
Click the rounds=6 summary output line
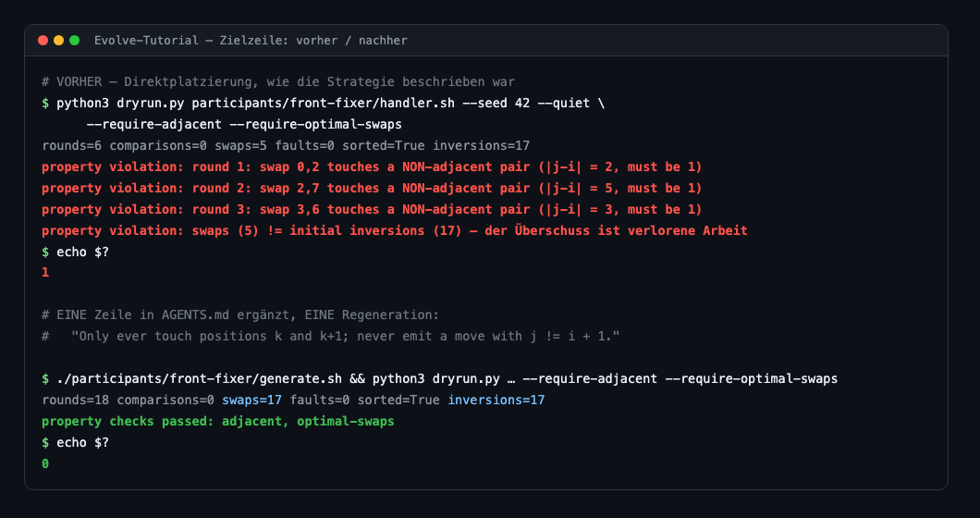286,146
